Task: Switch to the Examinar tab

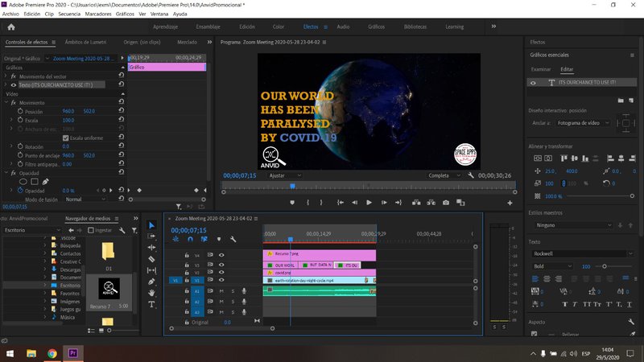Action: (x=540, y=69)
